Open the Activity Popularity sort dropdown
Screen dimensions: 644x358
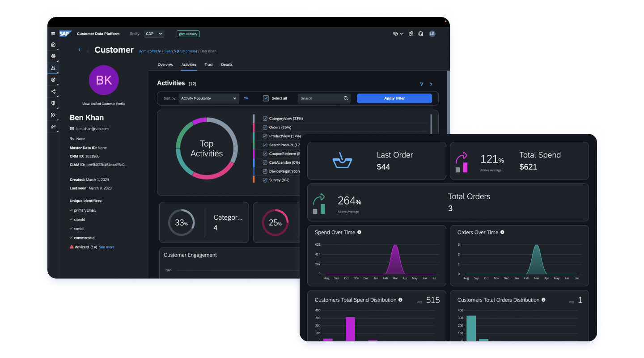click(209, 98)
